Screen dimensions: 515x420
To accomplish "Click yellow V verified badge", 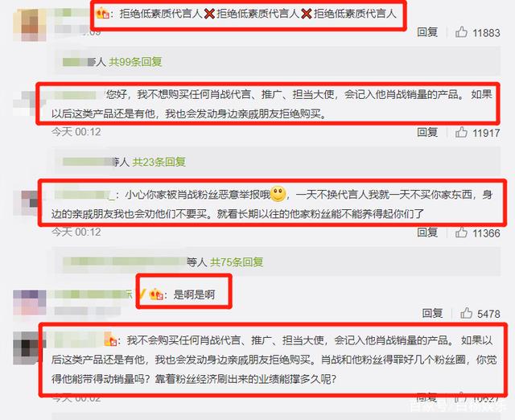I will pyautogui.click(x=142, y=294).
